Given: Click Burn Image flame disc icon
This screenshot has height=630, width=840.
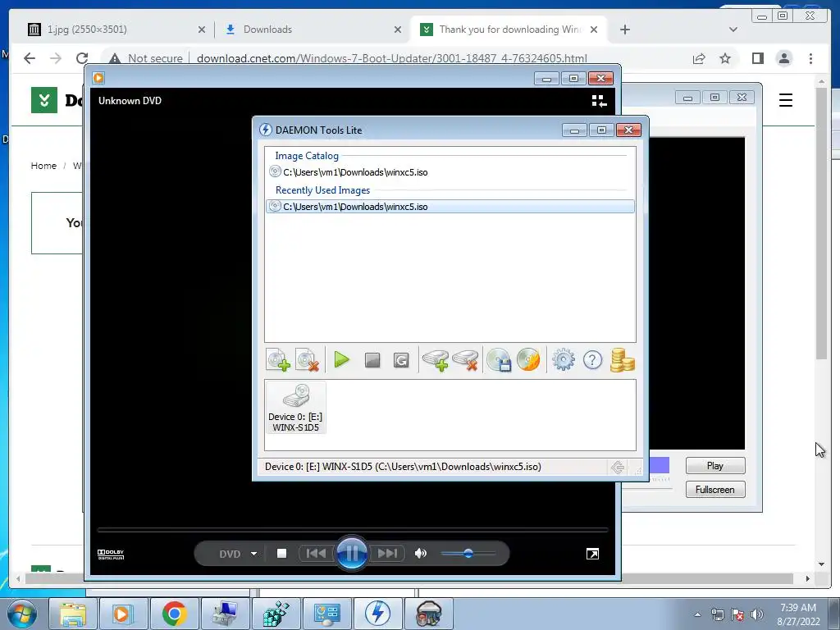Looking at the screenshot, I should click(x=529, y=360).
